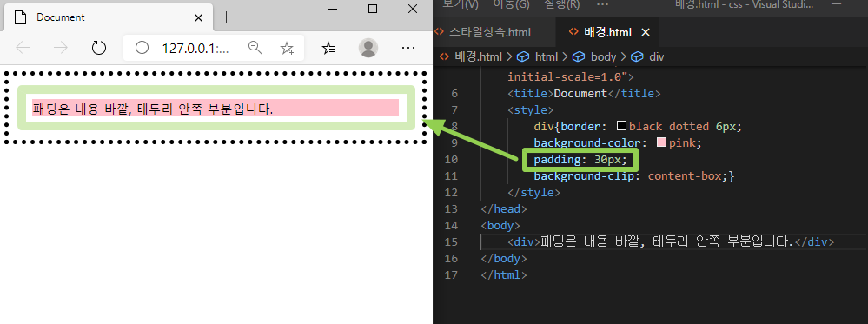The height and width of the screenshot is (324, 868).
Task: Open the 보기(V) menu in VS Code
Action: click(461, 4)
